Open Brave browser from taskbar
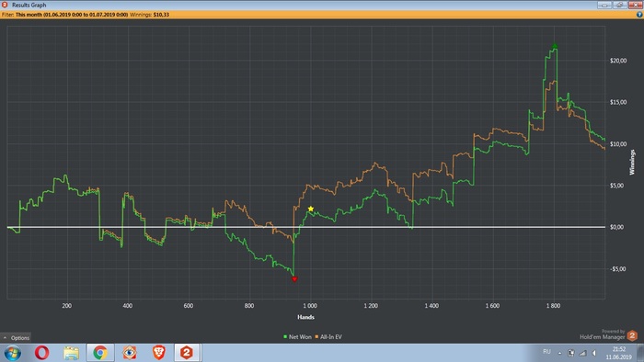 pyautogui.click(x=158, y=353)
